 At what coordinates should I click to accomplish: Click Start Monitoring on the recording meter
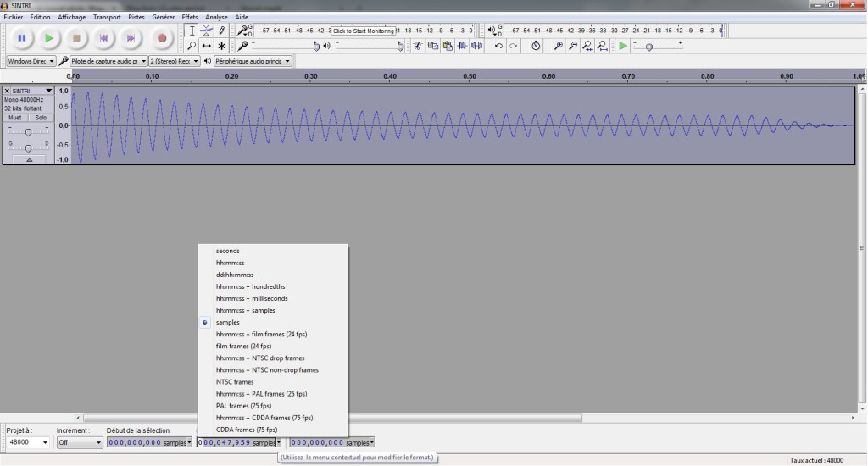pyautogui.click(x=363, y=31)
